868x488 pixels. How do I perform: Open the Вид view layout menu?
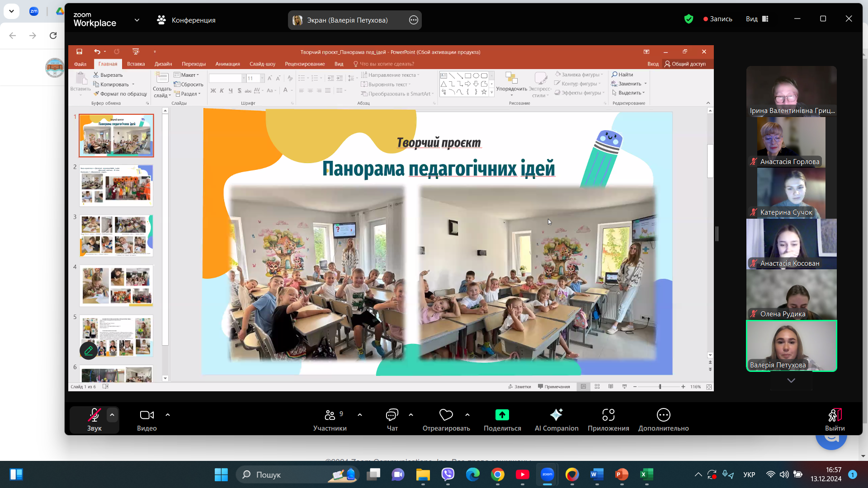(x=757, y=19)
